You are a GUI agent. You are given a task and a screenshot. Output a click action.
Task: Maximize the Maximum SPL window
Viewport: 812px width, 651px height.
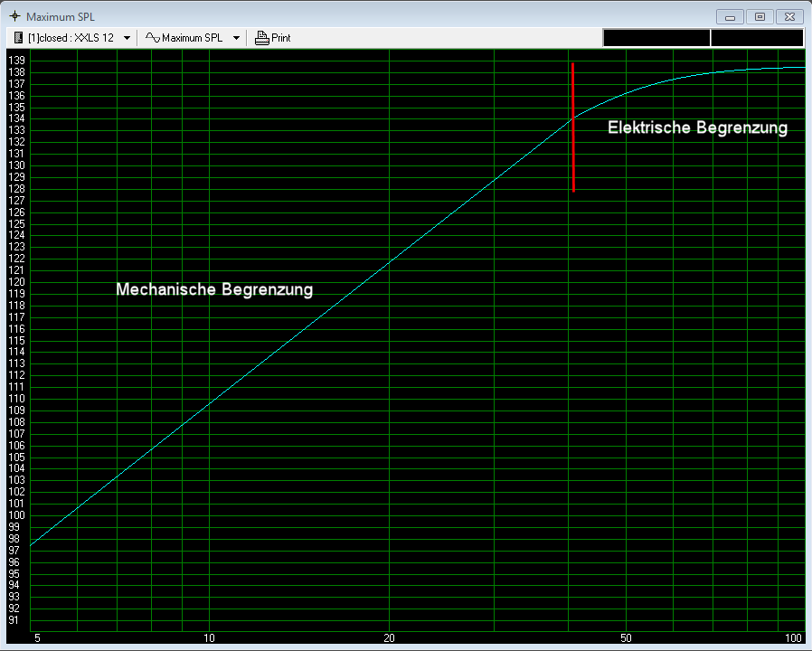[x=760, y=17]
